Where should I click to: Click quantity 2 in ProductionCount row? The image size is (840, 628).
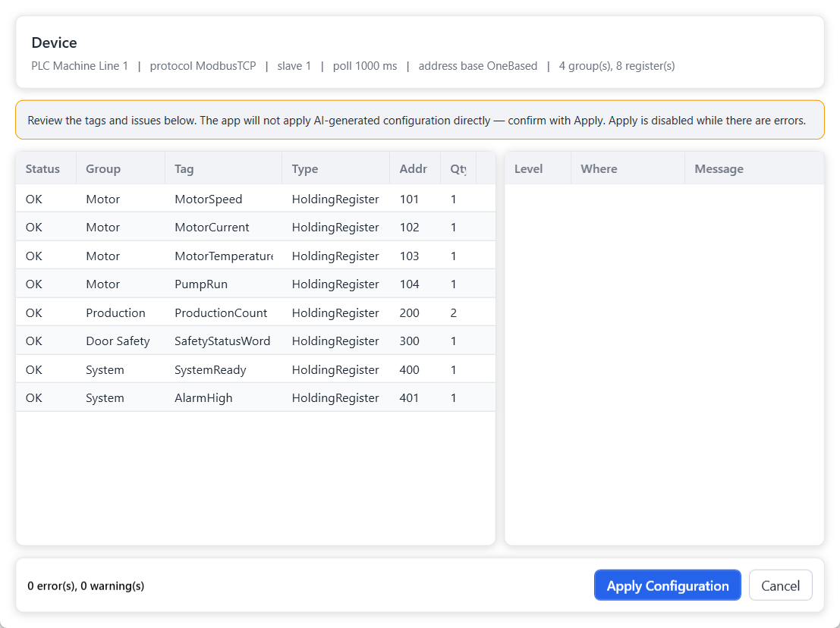[458, 312]
